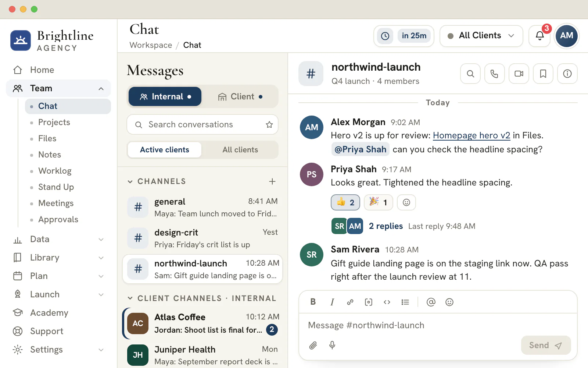The height and width of the screenshot is (368, 588).
Task: Switch to Client messages
Action: click(x=240, y=96)
